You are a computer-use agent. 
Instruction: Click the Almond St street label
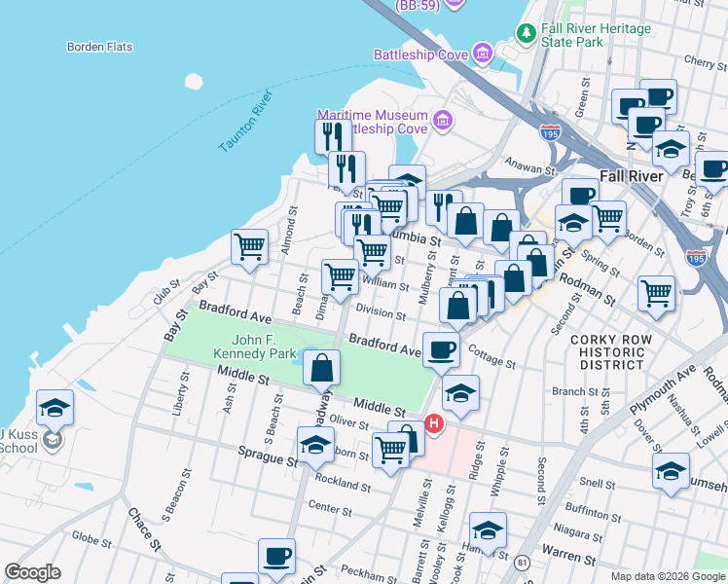(x=288, y=231)
